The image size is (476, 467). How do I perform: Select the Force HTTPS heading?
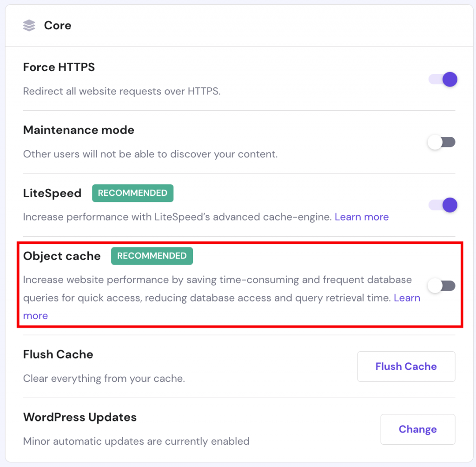59,67
